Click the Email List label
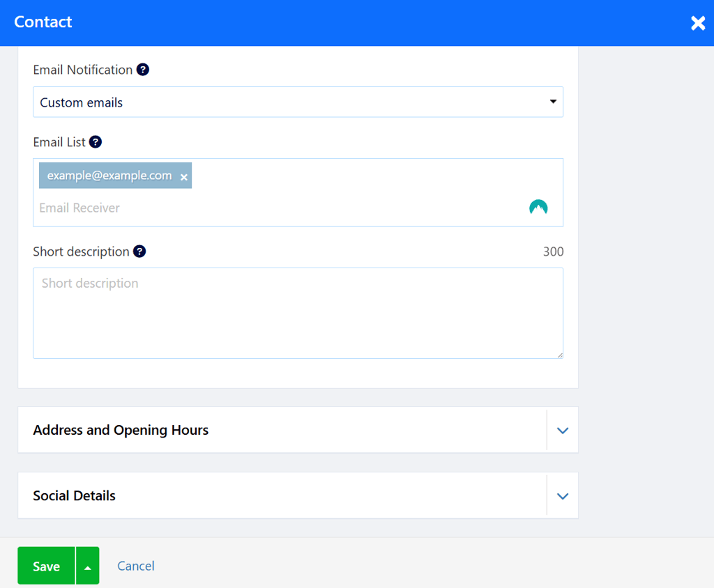Image resolution: width=714 pixels, height=588 pixels. [59, 142]
